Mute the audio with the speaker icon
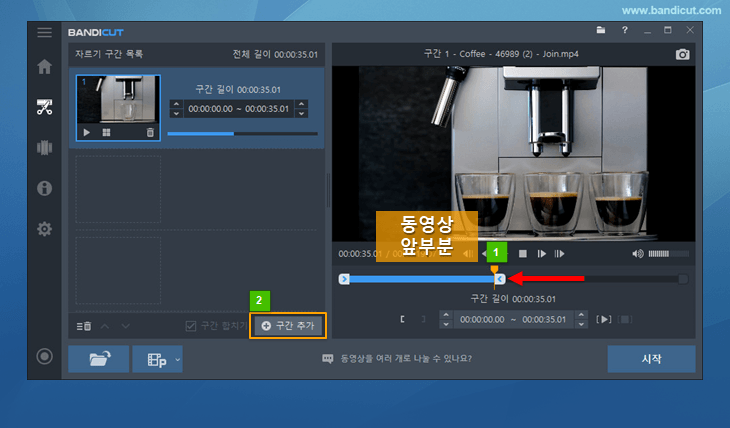The height and width of the screenshot is (428, 730). (638, 254)
